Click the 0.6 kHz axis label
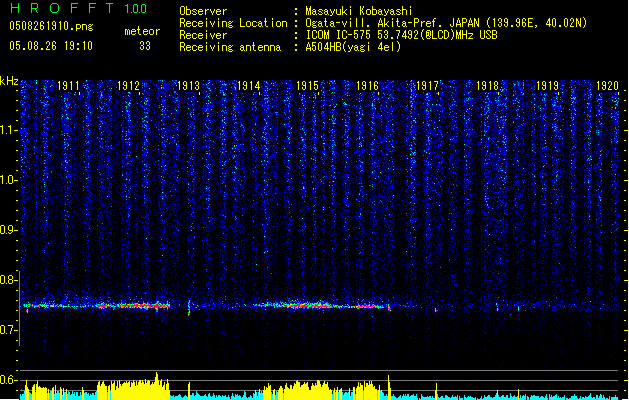 tap(8, 380)
